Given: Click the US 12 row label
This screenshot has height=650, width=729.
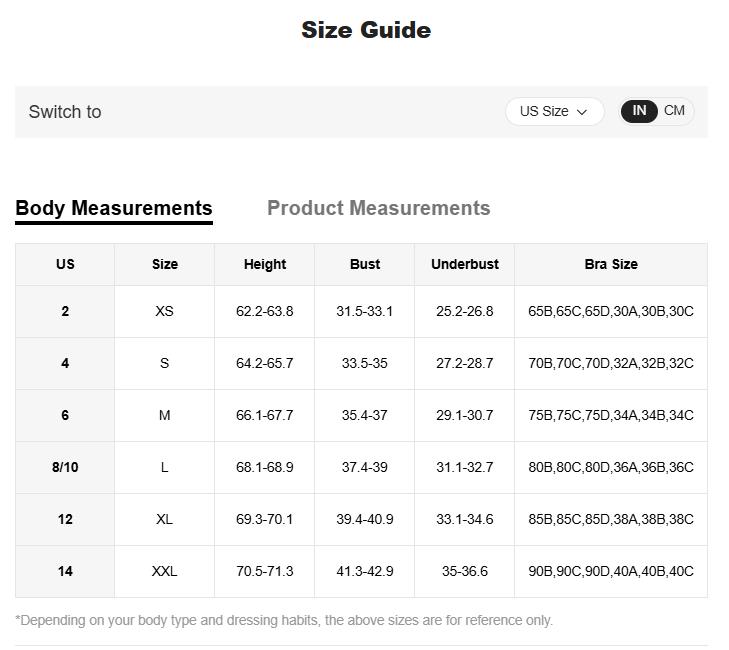Looking at the screenshot, I should tap(65, 519).
